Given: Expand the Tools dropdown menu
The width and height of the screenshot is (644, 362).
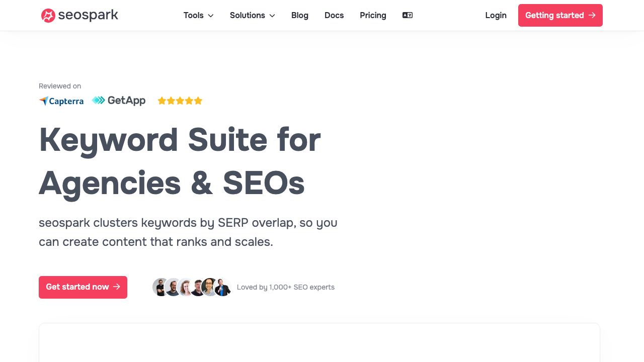Looking at the screenshot, I should (x=198, y=16).
